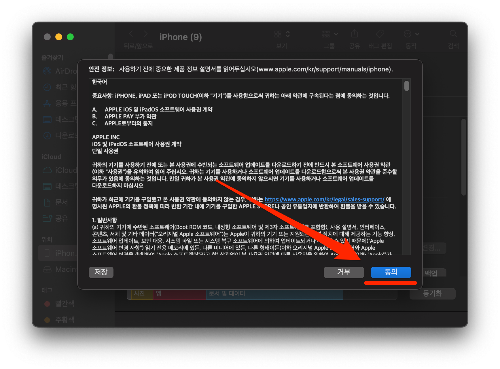
Task: Open the apple.com legal sales-support link
Action: point(324,199)
